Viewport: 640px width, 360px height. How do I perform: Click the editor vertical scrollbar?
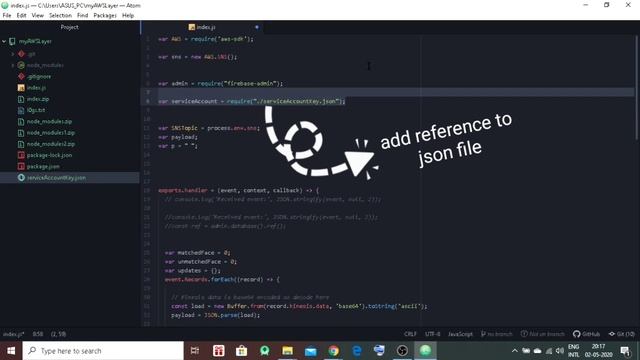click(x=637, y=88)
